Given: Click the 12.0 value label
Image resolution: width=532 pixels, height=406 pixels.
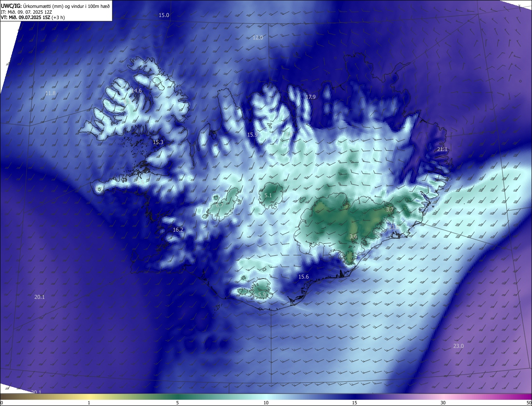Looking at the screenshot, I should click(x=258, y=38).
